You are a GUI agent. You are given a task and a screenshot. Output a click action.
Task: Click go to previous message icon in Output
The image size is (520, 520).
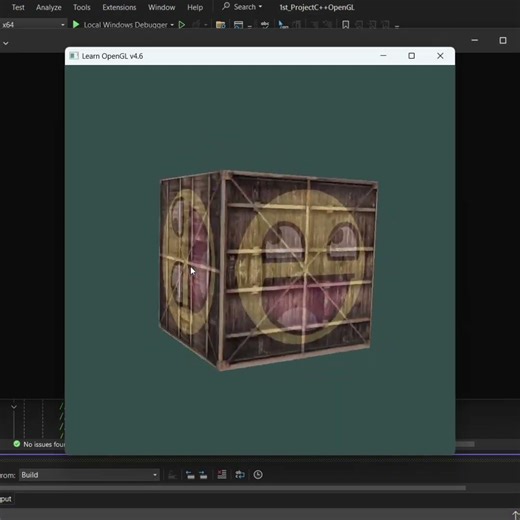(x=190, y=475)
